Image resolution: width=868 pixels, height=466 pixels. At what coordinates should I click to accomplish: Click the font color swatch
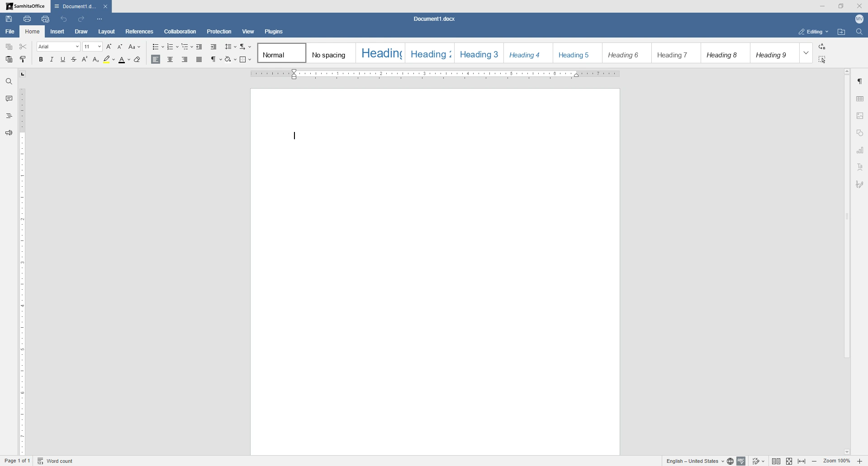coord(122,60)
